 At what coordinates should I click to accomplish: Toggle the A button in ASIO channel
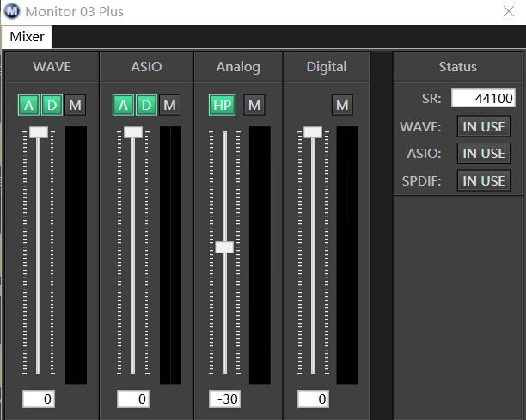pyautogui.click(x=124, y=105)
